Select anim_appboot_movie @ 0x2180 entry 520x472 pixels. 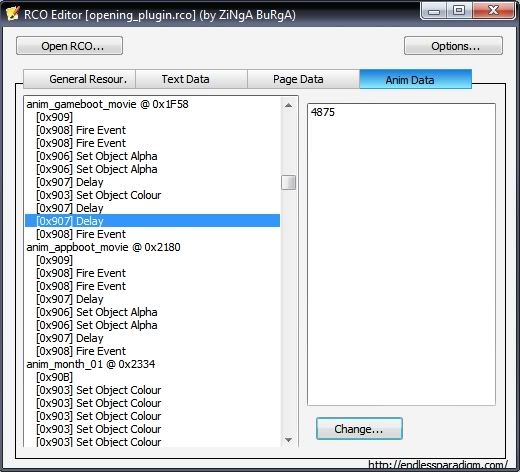tap(103, 247)
